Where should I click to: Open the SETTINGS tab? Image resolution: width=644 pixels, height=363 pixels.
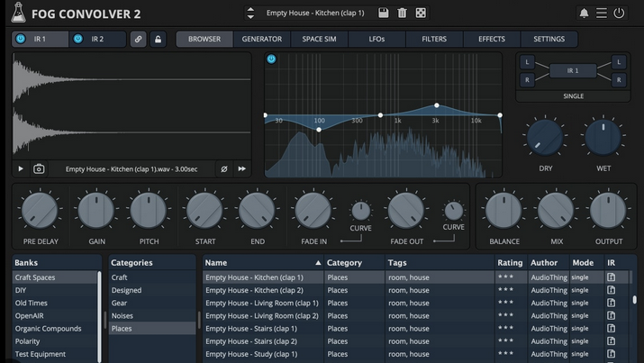(549, 39)
